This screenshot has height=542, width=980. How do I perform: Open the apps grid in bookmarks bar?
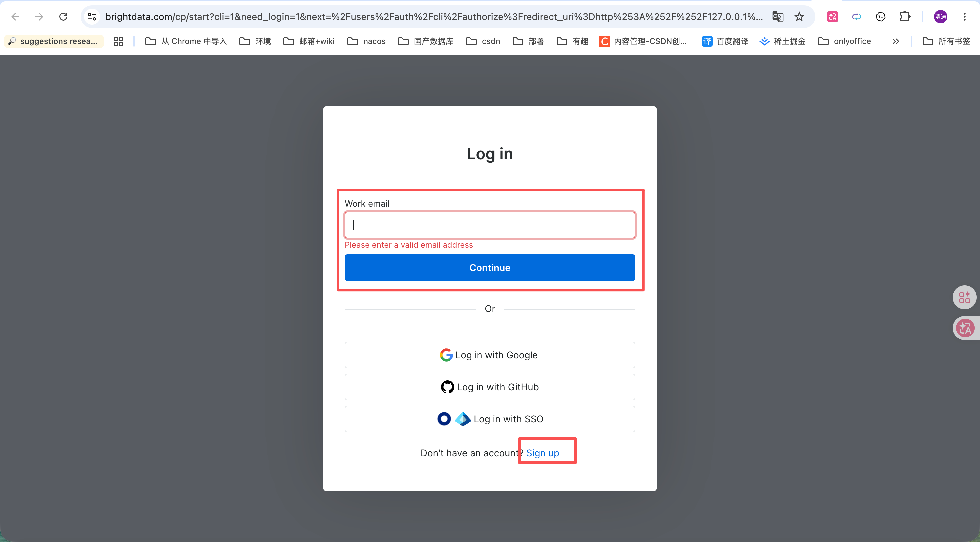[119, 41]
